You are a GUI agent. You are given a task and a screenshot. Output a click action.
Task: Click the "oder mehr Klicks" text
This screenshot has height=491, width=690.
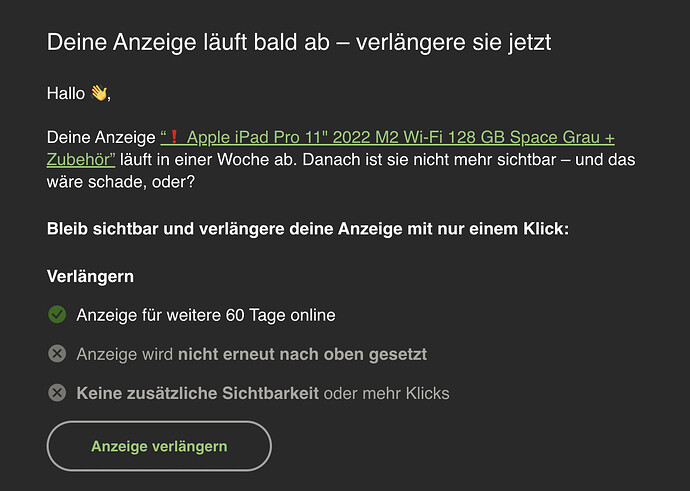[x=386, y=393]
